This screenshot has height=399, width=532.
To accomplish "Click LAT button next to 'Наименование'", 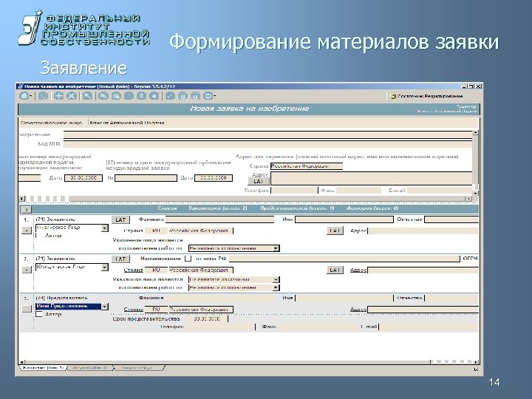I will pos(120,259).
